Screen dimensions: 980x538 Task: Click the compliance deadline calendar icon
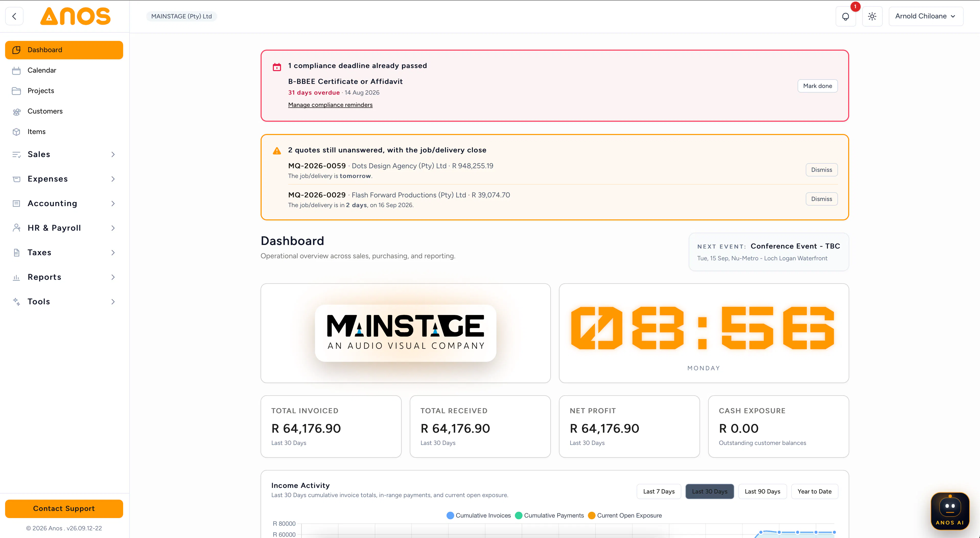pos(277,67)
